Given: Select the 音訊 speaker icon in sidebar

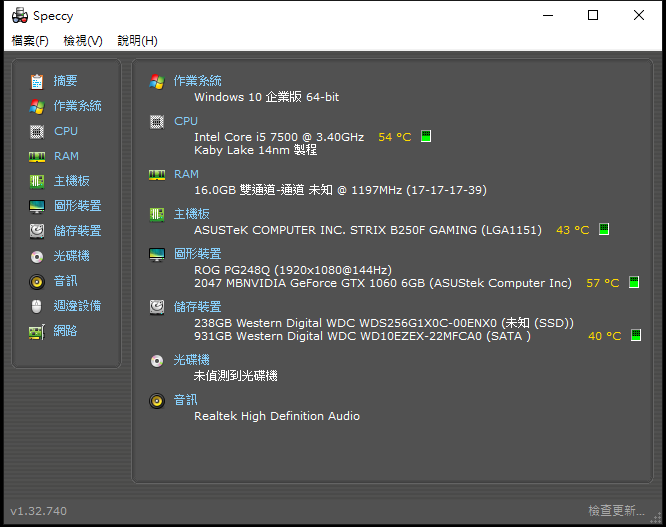Looking at the screenshot, I should [37, 282].
